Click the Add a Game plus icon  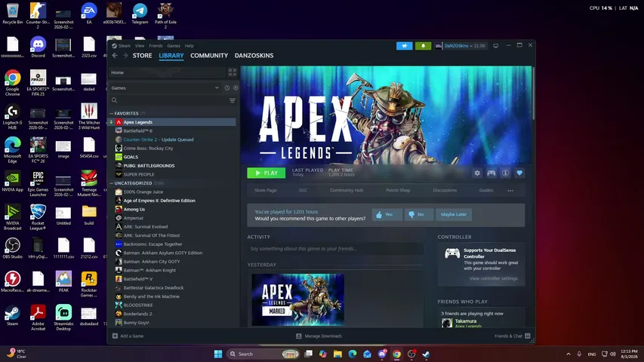pyautogui.click(x=115, y=336)
